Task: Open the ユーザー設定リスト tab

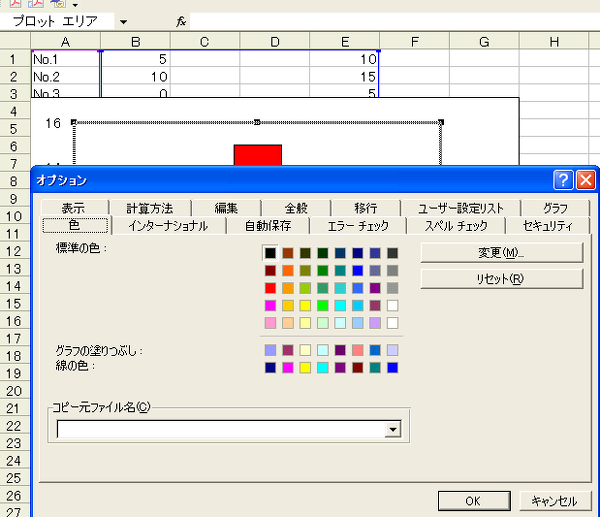Action: (x=463, y=208)
